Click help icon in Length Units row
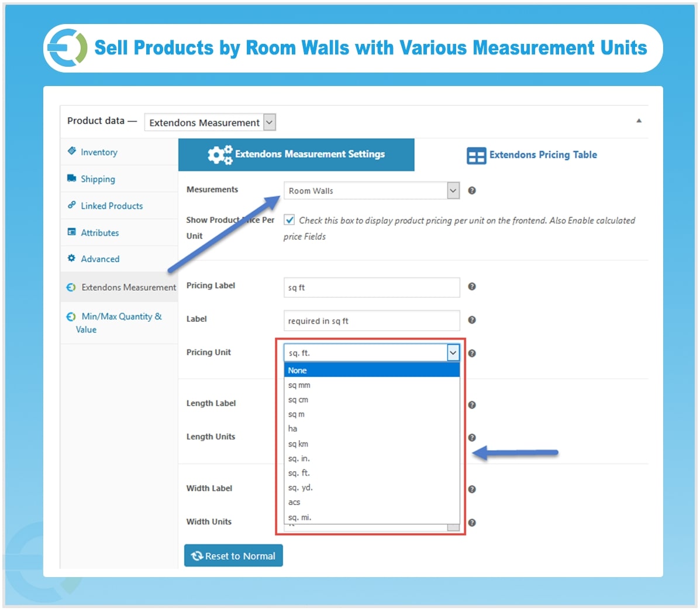The image size is (700, 611). tap(471, 438)
